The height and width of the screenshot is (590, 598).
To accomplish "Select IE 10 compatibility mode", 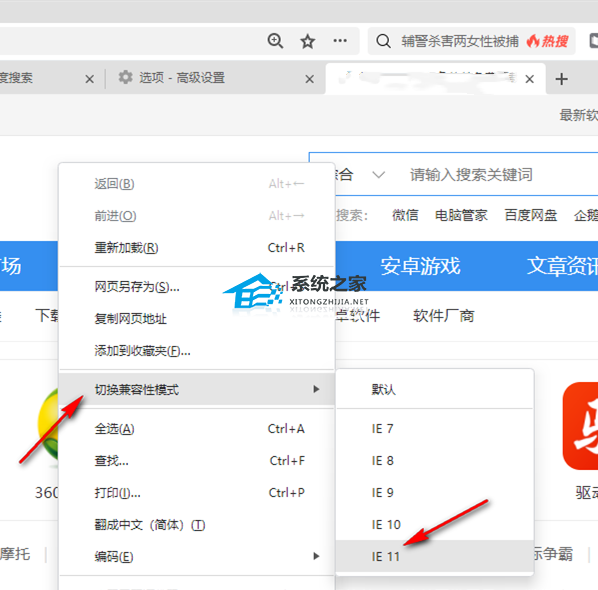I will pyautogui.click(x=434, y=525).
